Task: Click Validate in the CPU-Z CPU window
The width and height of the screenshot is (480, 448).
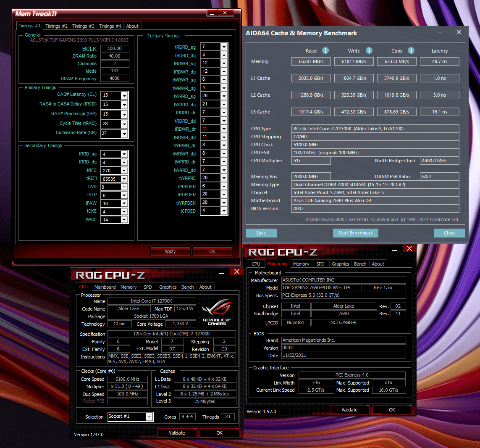Action: click(177, 433)
